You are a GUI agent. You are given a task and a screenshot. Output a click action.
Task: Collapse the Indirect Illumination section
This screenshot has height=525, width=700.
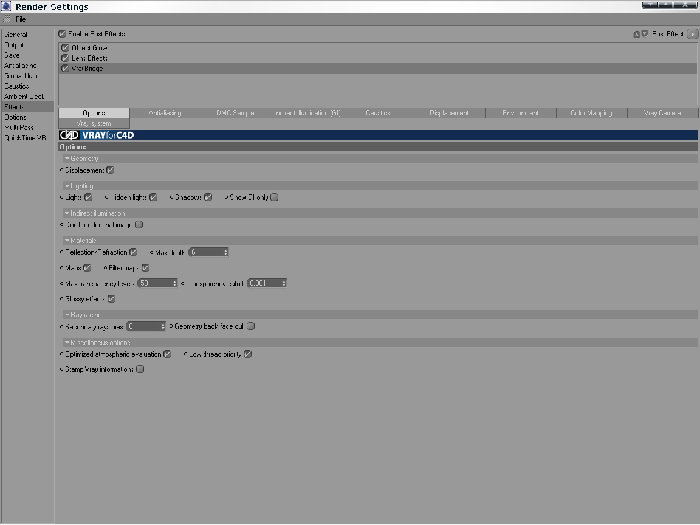click(x=67, y=213)
